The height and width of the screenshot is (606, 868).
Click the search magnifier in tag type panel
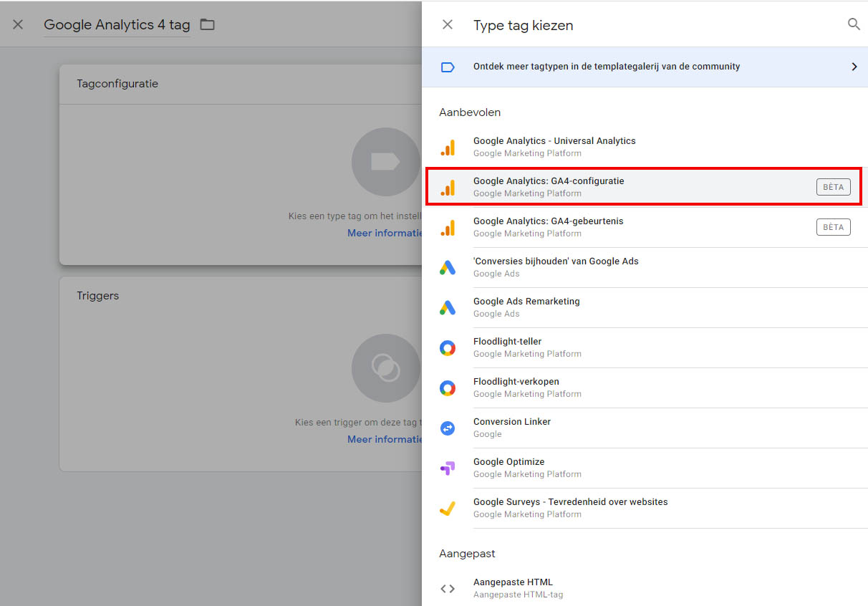pyautogui.click(x=854, y=24)
